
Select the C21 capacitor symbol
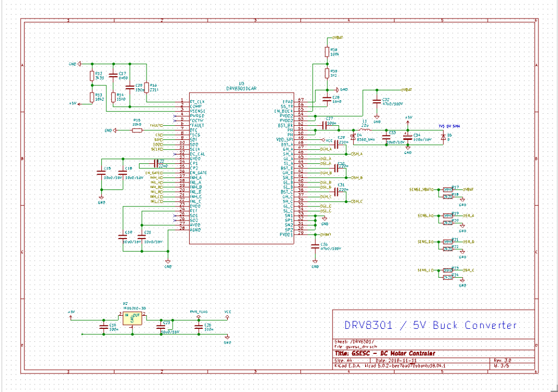(x=142, y=236)
